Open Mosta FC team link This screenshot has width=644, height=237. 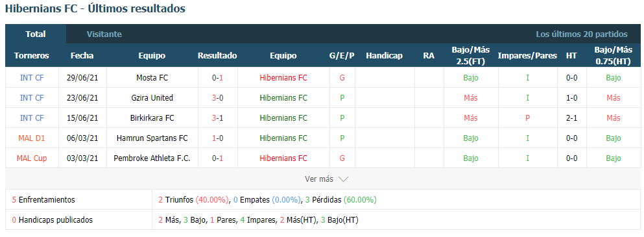coord(152,78)
